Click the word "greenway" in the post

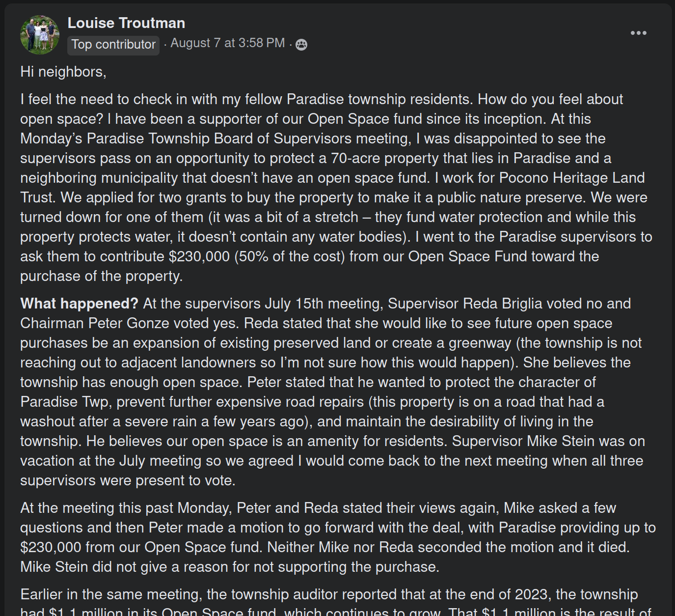(480, 343)
